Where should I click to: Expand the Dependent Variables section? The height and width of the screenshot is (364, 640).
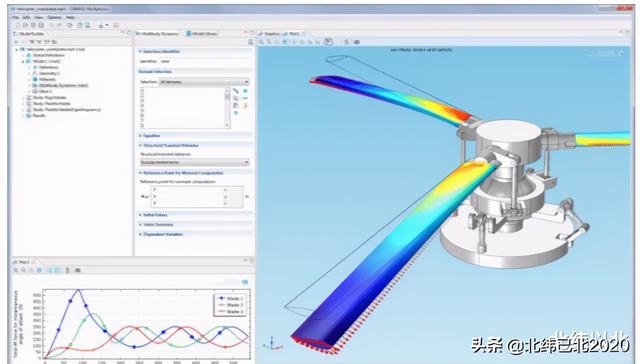tap(141, 234)
